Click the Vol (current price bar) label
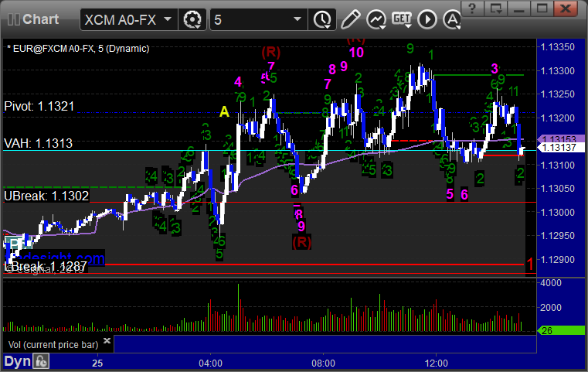Screen dimensions: 588x372 (x=53, y=345)
